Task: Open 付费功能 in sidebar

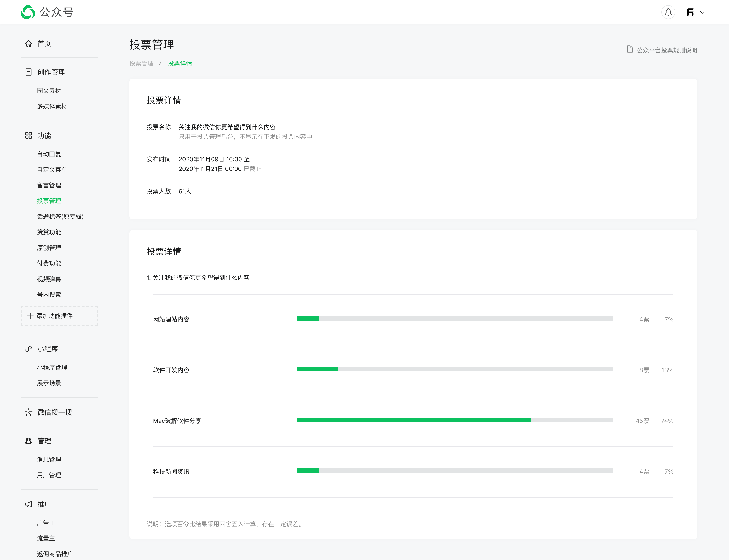Action: (49, 263)
